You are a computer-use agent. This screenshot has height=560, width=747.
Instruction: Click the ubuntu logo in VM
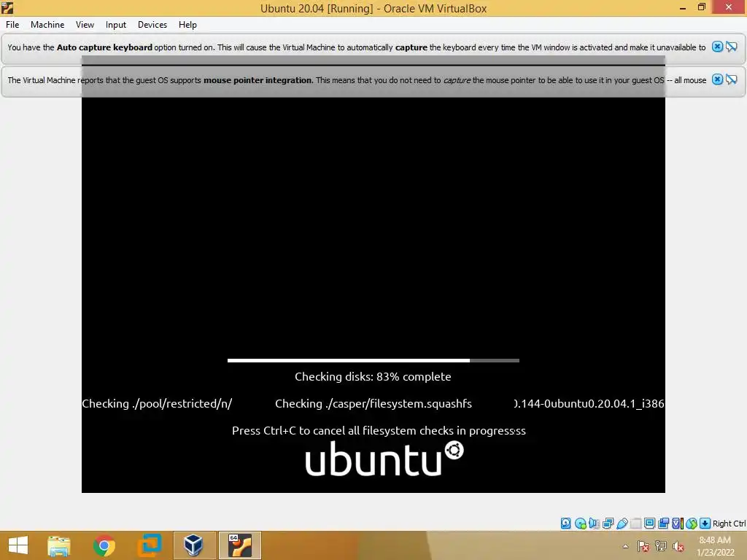click(384, 458)
